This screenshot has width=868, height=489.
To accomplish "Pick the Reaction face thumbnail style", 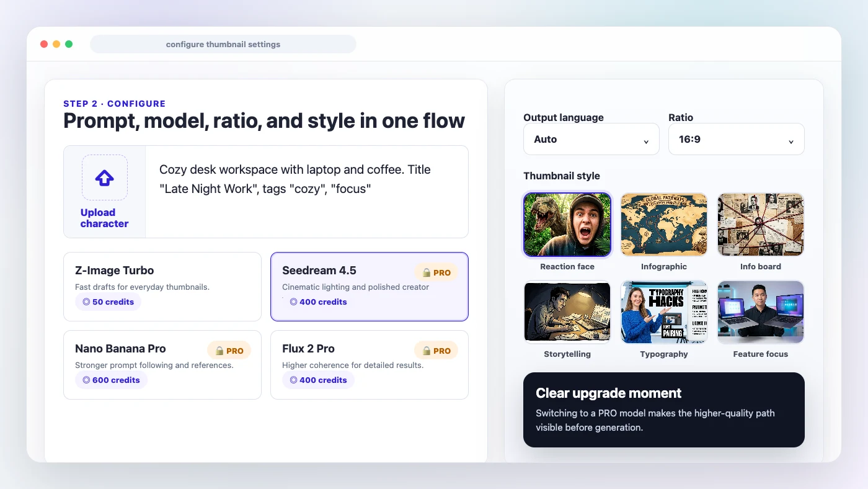I will (567, 224).
